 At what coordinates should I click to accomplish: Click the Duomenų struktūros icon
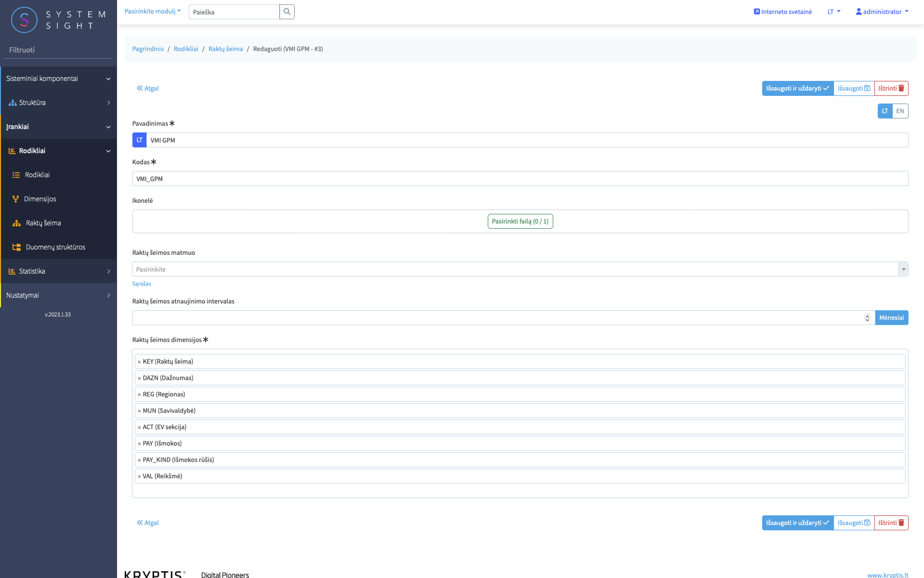point(16,247)
